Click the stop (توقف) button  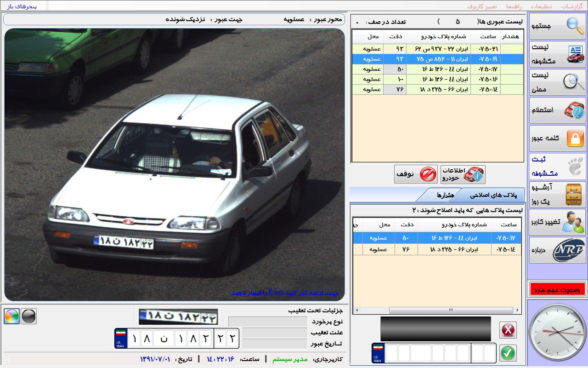pos(416,174)
